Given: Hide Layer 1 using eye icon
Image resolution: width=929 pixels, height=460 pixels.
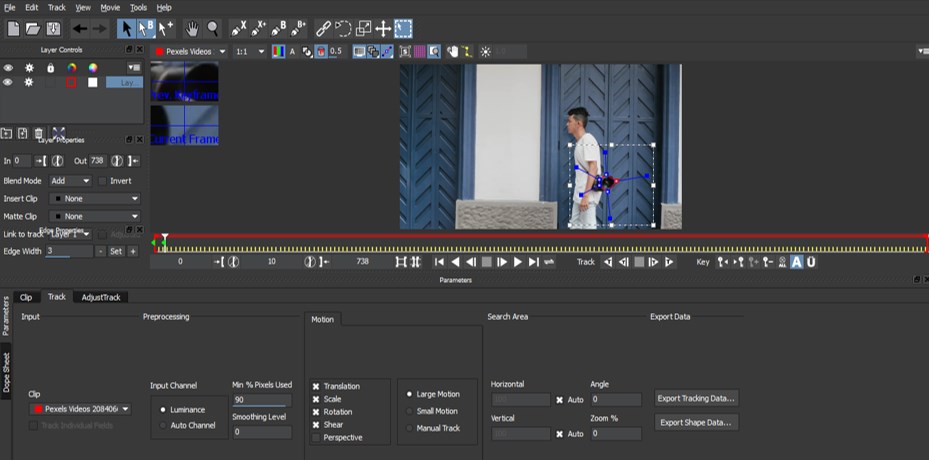Looking at the screenshot, I should (8, 82).
